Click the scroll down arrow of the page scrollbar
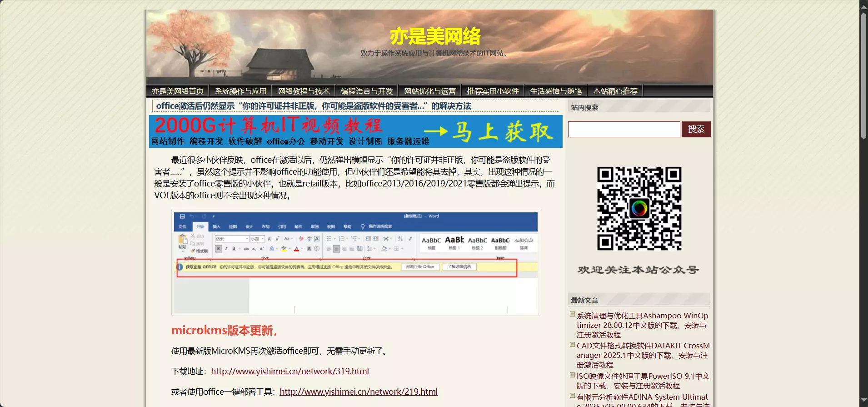868x407 pixels. (x=863, y=401)
